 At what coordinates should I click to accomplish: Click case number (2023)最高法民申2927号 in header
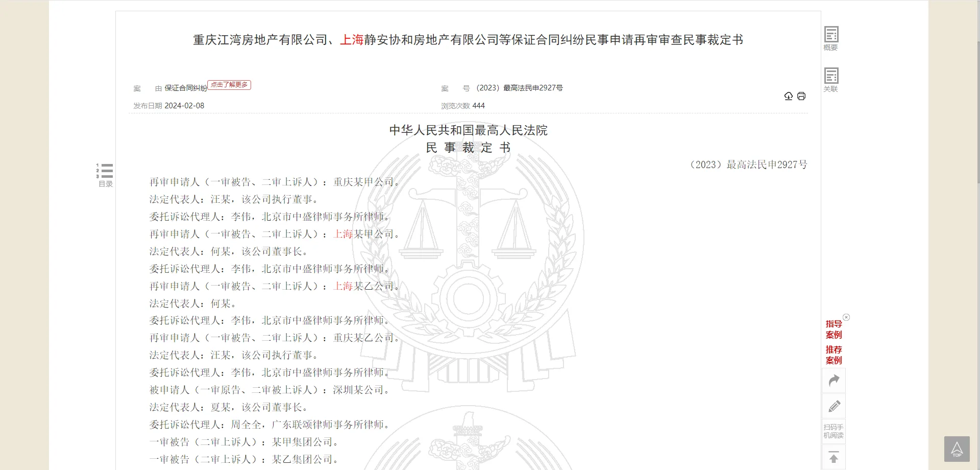pos(520,88)
